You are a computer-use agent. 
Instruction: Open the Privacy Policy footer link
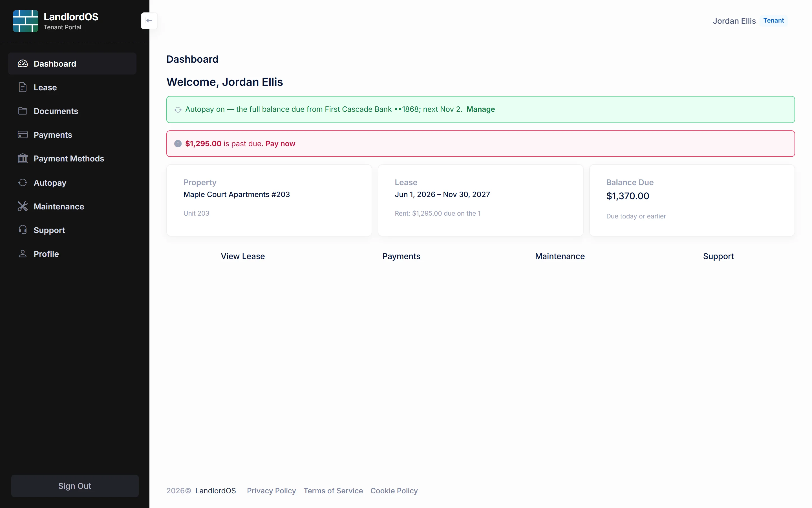[271, 491]
